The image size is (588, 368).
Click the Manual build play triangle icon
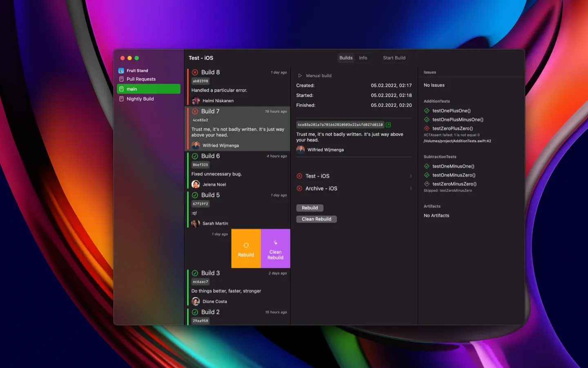click(300, 76)
